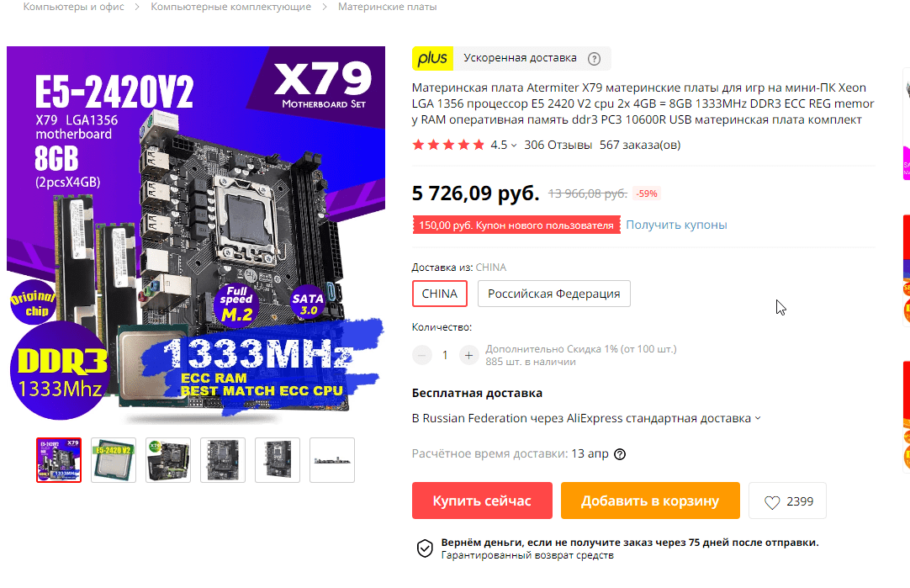
Task: Click the plus badge logo
Action: (x=432, y=58)
